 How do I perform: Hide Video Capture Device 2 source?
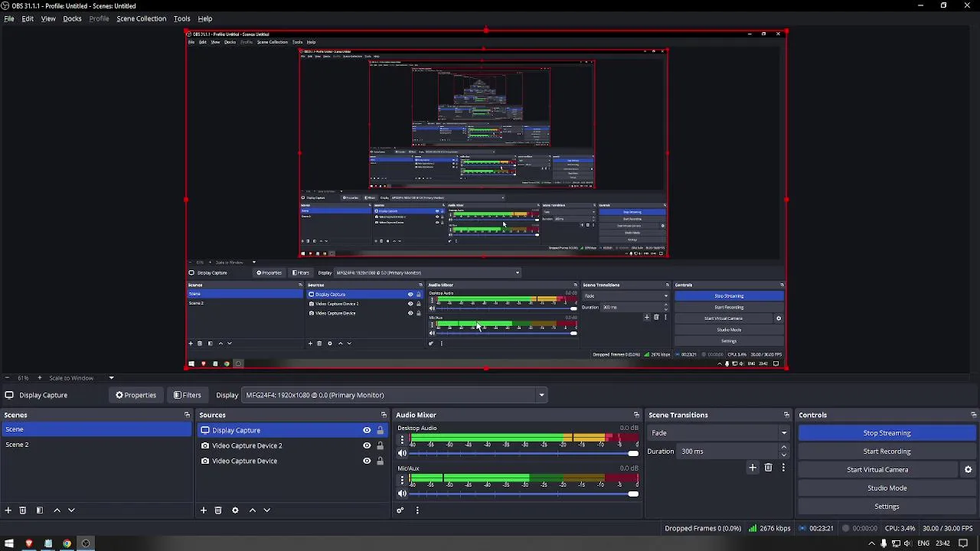pyautogui.click(x=367, y=445)
